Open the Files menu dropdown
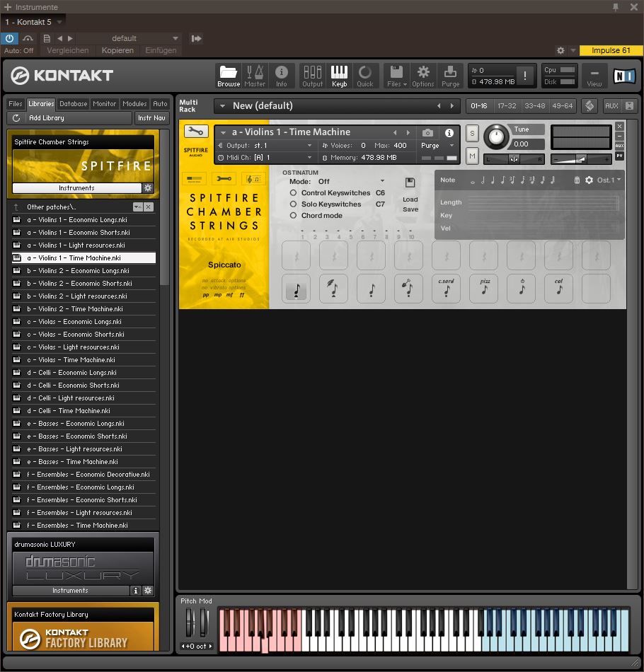This screenshot has width=644, height=672. tap(396, 76)
